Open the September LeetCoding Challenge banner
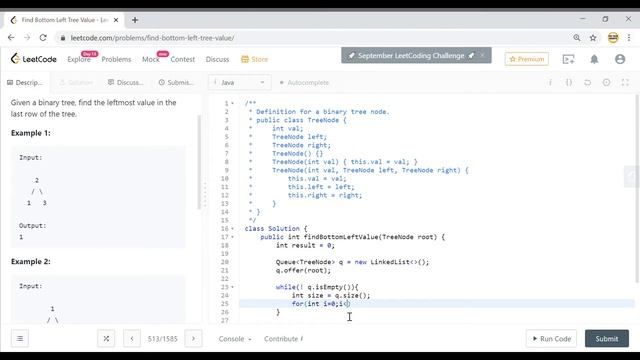This screenshot has height=360, width=640. click(x=411, y=56)
